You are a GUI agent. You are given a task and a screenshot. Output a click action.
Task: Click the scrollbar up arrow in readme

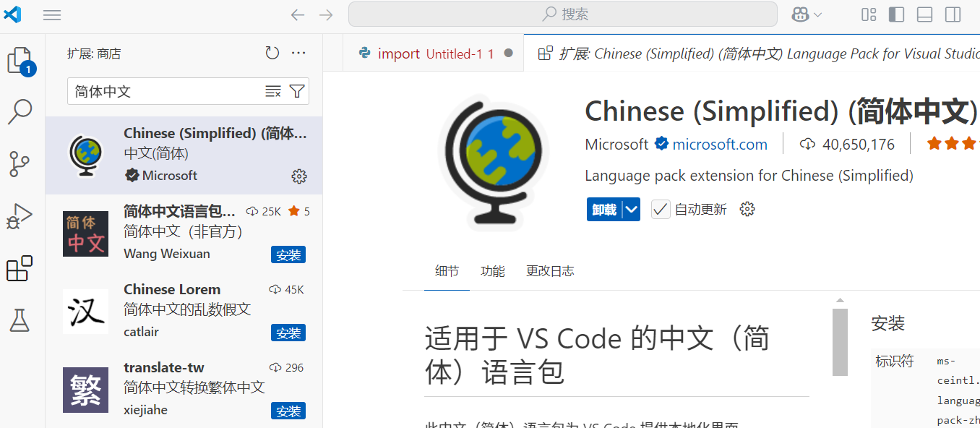(x=840, y=300)
